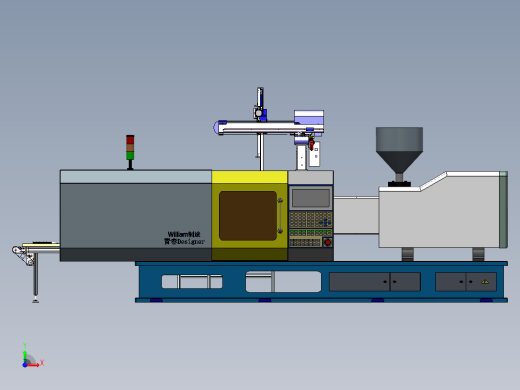Pick the green segment of the signal tower light
Viewport: 520px width, 390px height.
pyautogui.click(x=130, y=155)
